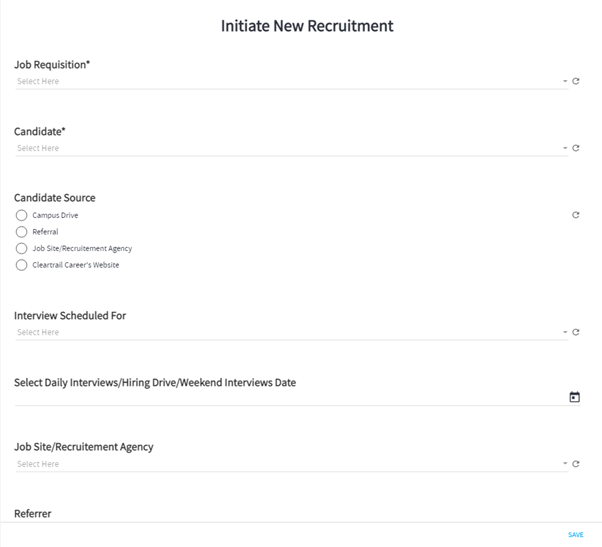Open the Candidate dropdown arrow

pos(565,148)
